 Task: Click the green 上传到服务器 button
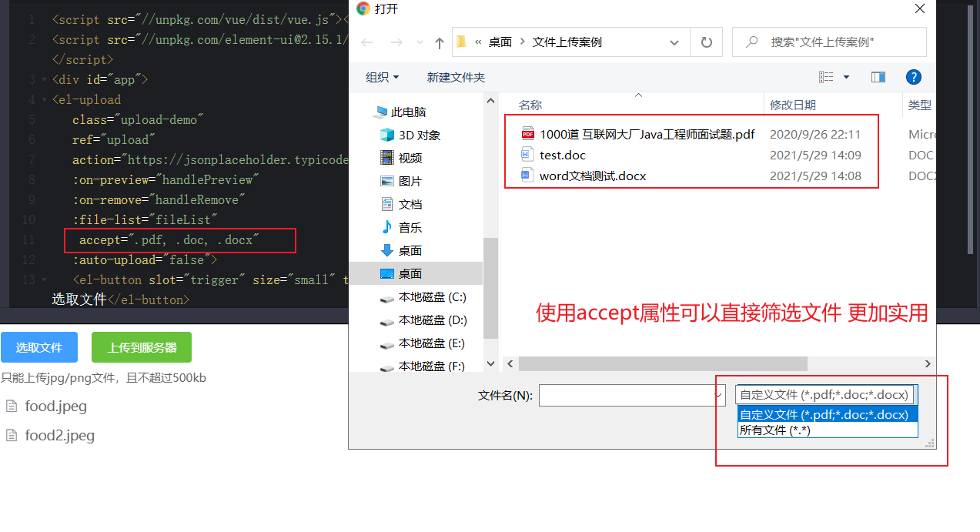(x=142, y=347)
